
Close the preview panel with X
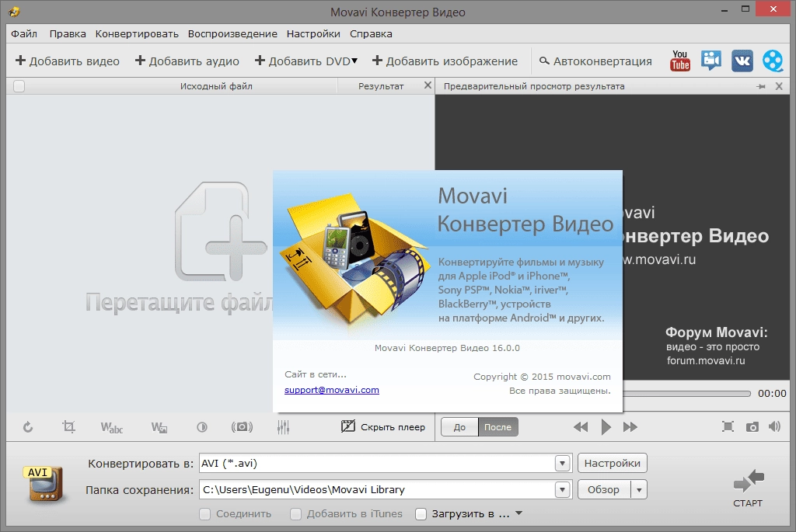coord(779,86)
